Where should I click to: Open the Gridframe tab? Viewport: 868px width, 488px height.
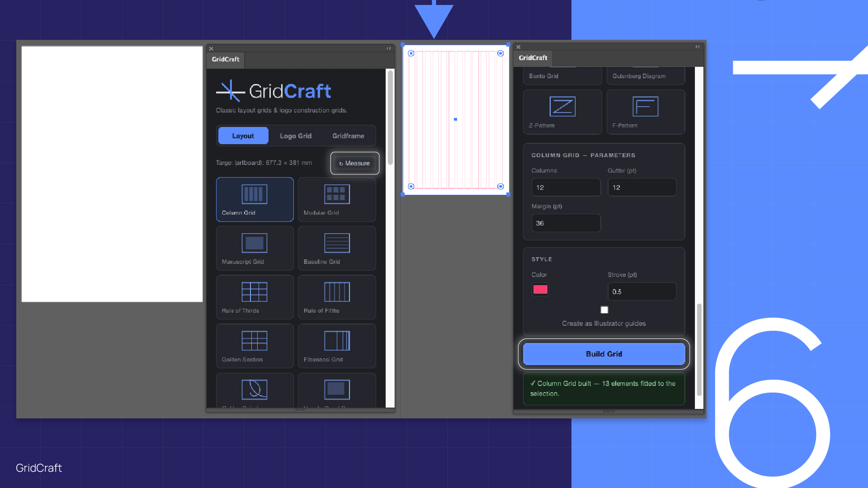pyautogui.click(x=348, y=136)
